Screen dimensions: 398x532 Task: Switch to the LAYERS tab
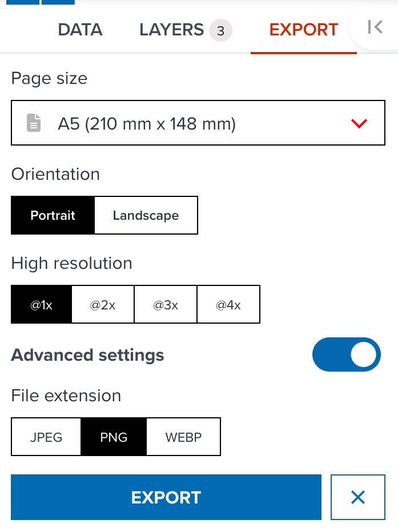tap(171, 30)
